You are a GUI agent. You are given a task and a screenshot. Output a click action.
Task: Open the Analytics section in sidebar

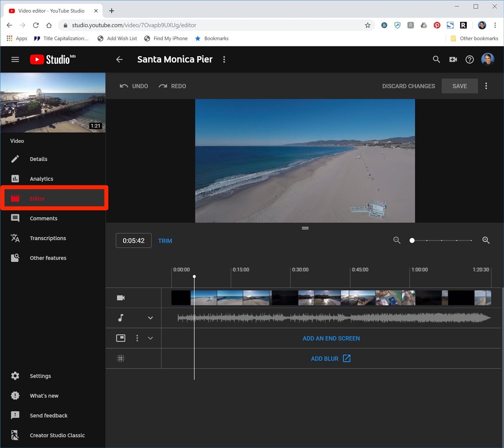coord(41,179)
